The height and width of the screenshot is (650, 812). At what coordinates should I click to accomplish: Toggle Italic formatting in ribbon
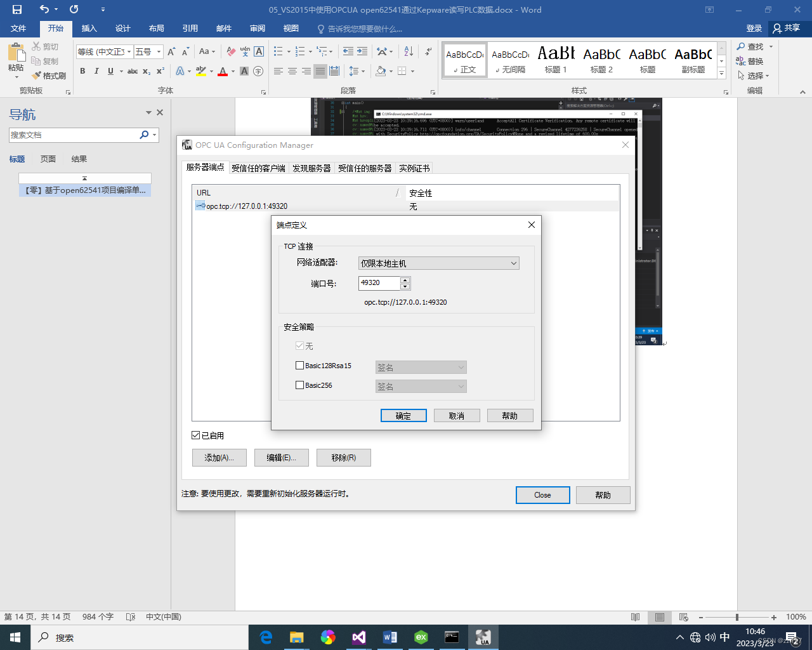coord(96,71)
